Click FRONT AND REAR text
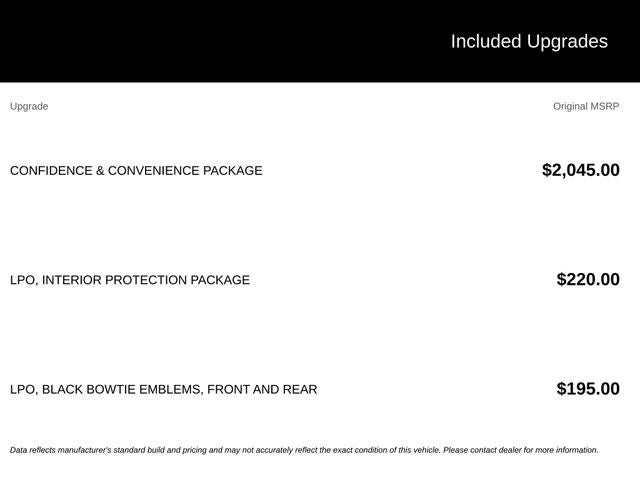The image size is (640, 480). 262,389
